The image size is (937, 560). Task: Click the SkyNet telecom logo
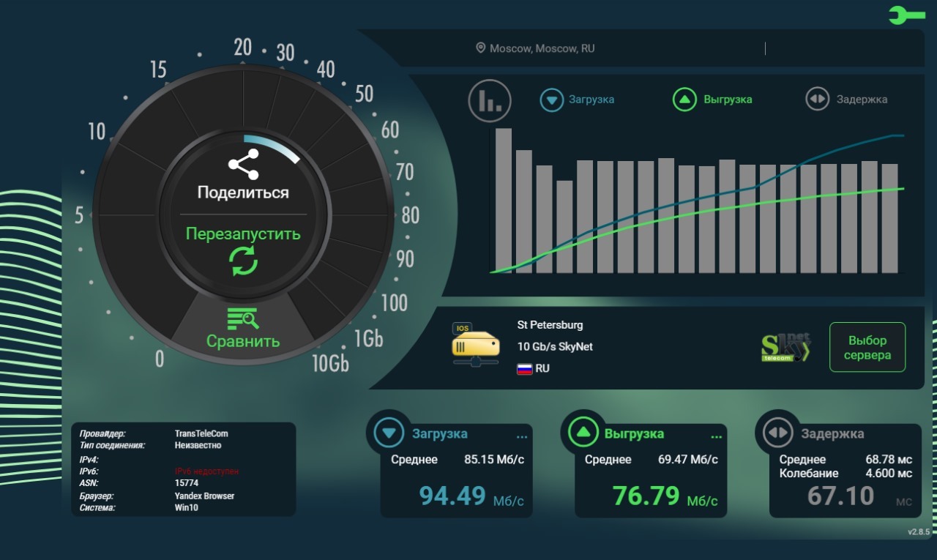pos(786,348)
